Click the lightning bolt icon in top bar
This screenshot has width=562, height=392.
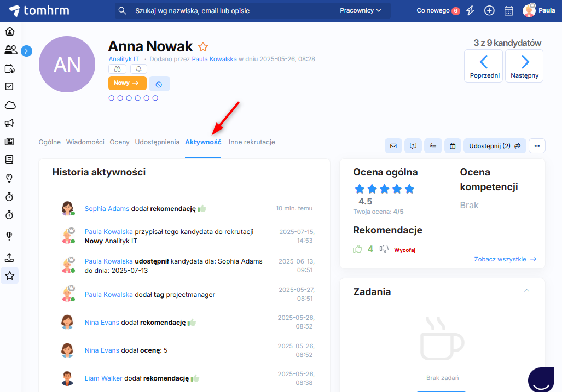point(470,10)
